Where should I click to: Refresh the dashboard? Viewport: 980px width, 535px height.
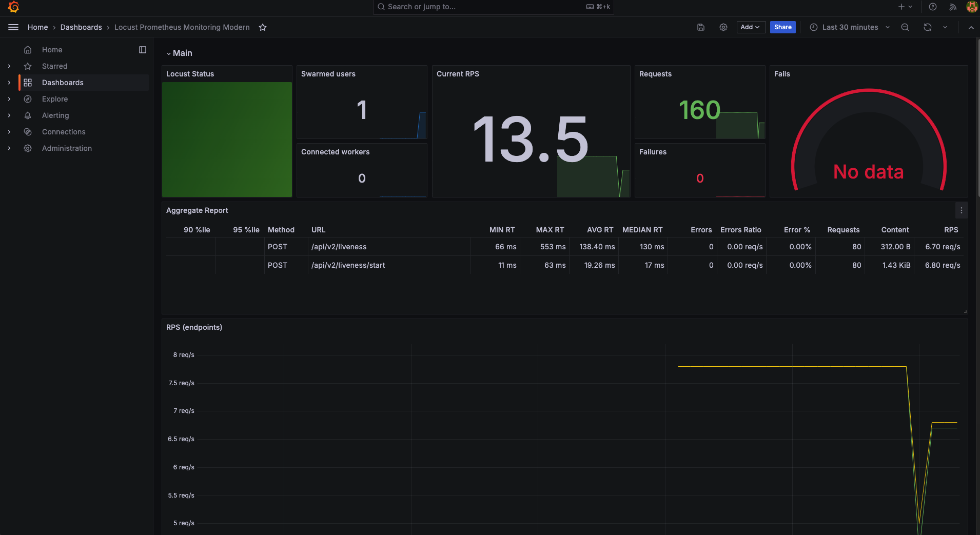pyautogui.click(x=928, y=27)
